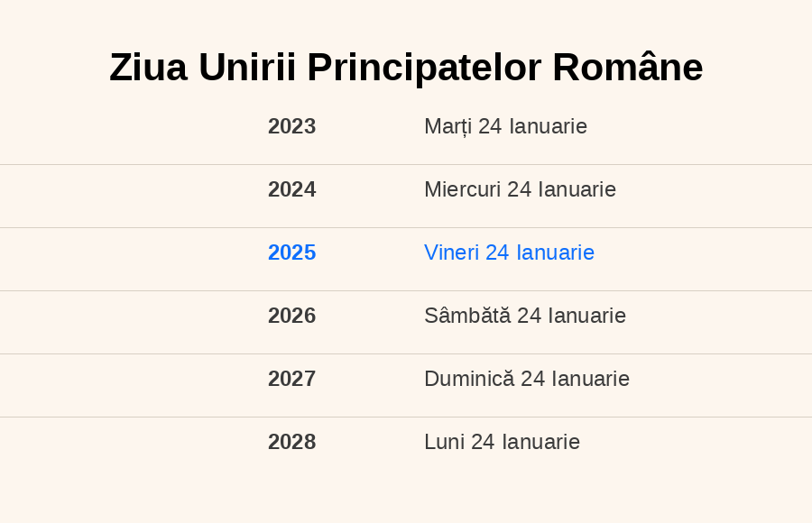This screenshot has height=523, width=812.
Task: Open the Vineri 24 Ianuarie link
Action: click(509, 252)
